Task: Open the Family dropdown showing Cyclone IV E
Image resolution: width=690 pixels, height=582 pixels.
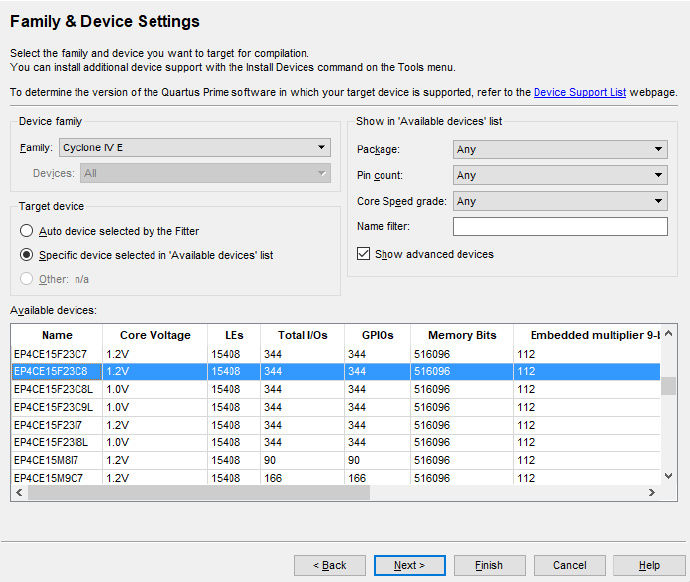Action: point(194,147)
